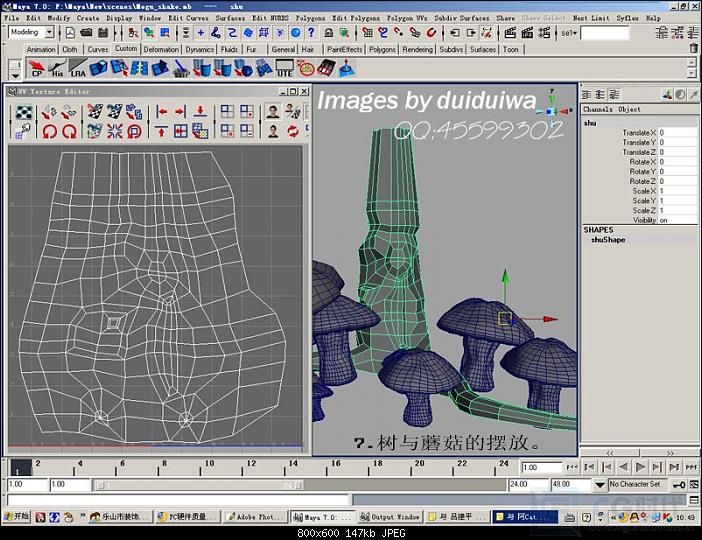Click the LRA shelf icon
Screen dimensions: 702x540
pos(77,68)
